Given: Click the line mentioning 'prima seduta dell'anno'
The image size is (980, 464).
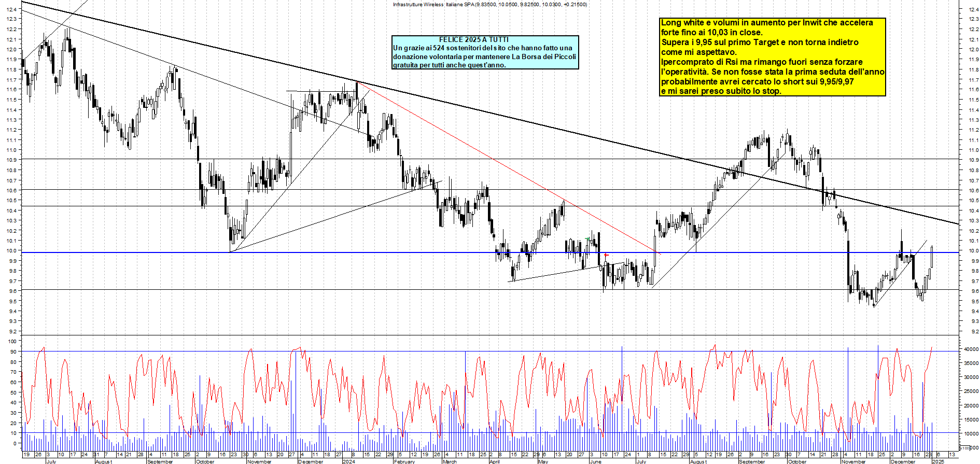Looking at the screenshot, I should [x=773, y=72].
